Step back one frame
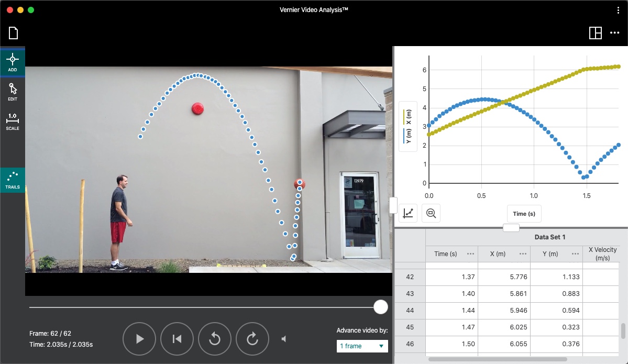Viewport: 628px width, 364px height. pyautogui.click(x=215, y=339)
